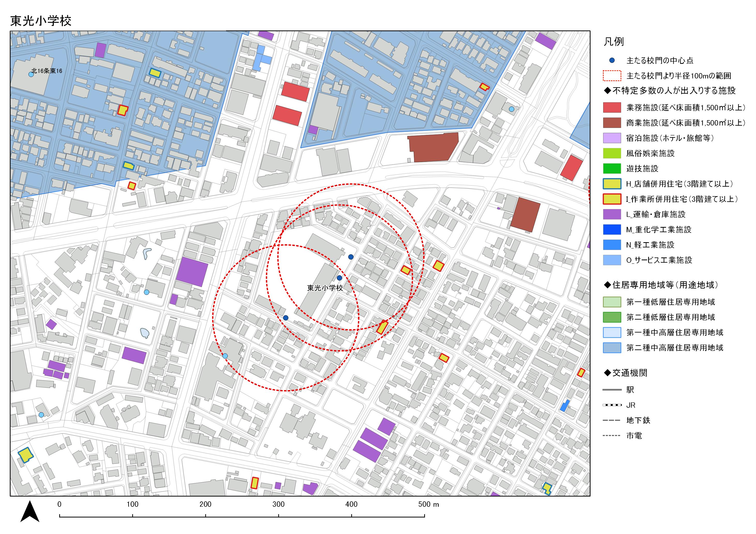
Task: Click the scale bar 400 label
Action: (351, 504)
